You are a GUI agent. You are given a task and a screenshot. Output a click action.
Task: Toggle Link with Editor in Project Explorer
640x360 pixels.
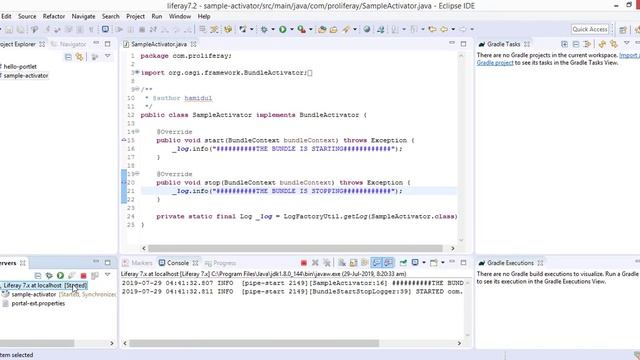point(79,57)
